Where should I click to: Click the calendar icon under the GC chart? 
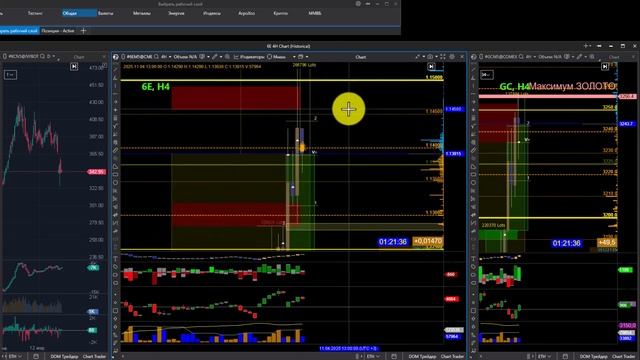pos(565,356)
